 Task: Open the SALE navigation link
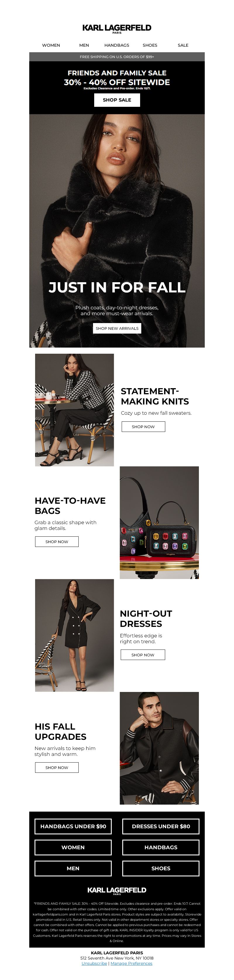pos(183,45)
